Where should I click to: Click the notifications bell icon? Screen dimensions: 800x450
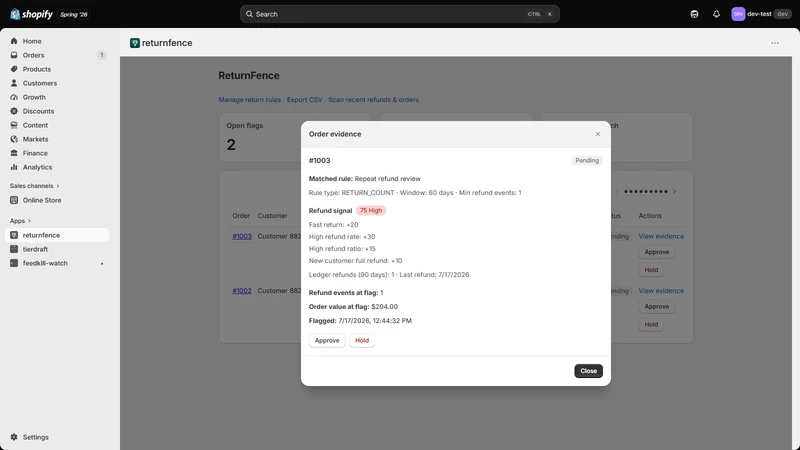(716, 14)
